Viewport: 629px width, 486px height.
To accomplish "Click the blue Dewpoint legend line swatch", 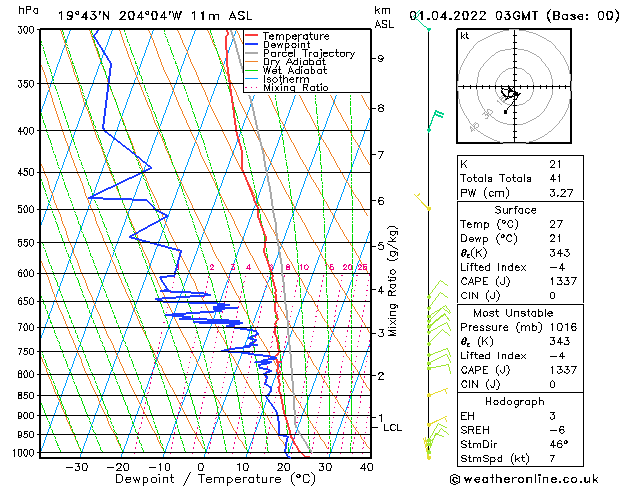I will (x=252, y=44).
